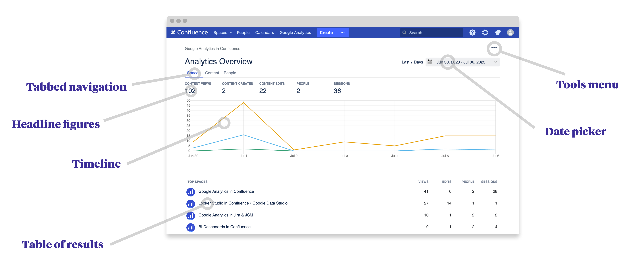Switch to the Content tab
Viewport: 644px width, 266px height.
point(212,73)
